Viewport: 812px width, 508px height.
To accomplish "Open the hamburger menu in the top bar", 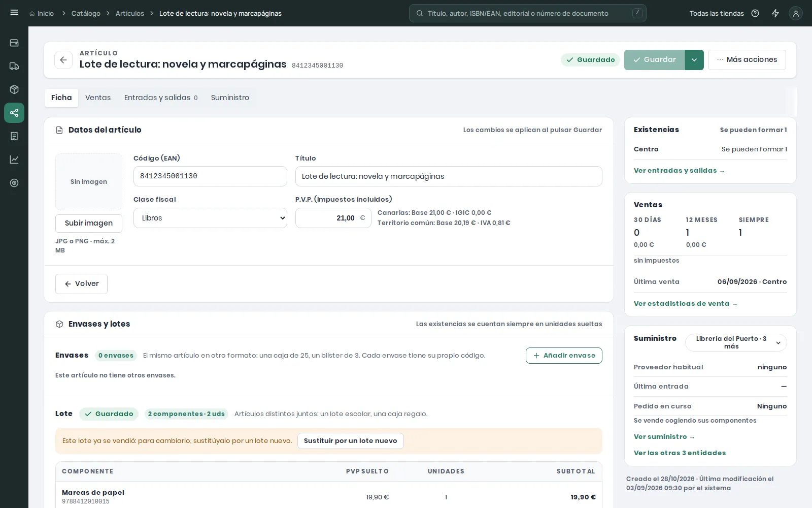I will (14, 12).
